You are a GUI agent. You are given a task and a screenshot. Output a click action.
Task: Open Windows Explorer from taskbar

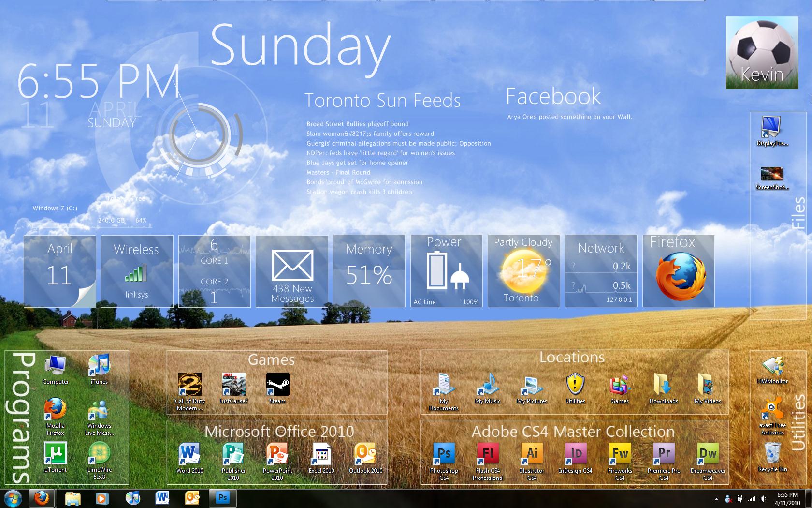(73, 498)
